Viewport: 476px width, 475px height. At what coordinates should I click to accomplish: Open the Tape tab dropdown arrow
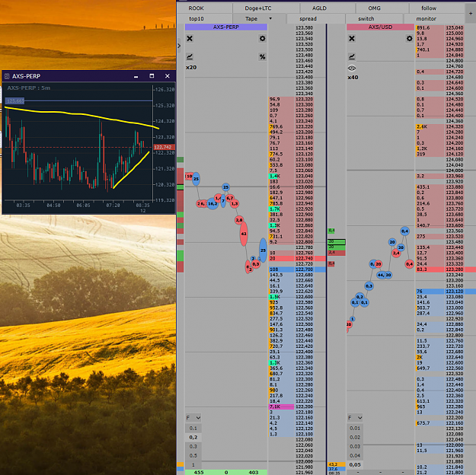[x=270, y=18]
